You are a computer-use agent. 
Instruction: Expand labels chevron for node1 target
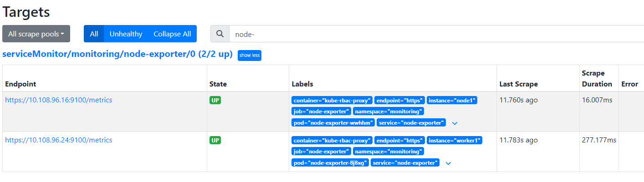pyautogui.click(x=454, y=123)
